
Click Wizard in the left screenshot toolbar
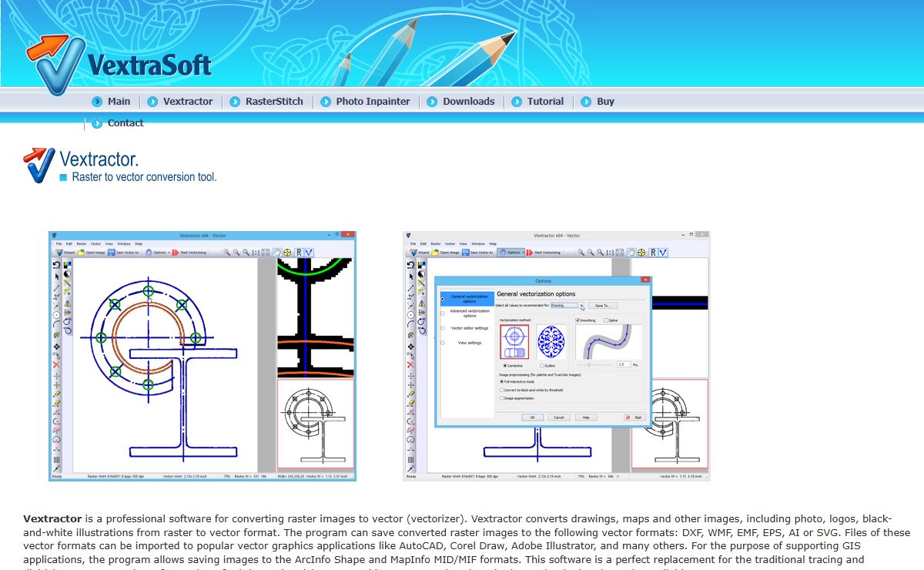[65, 253]
